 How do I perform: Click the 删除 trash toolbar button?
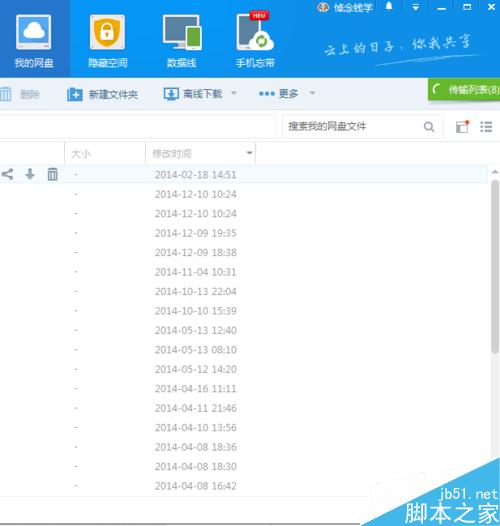(x=19, y=94)
